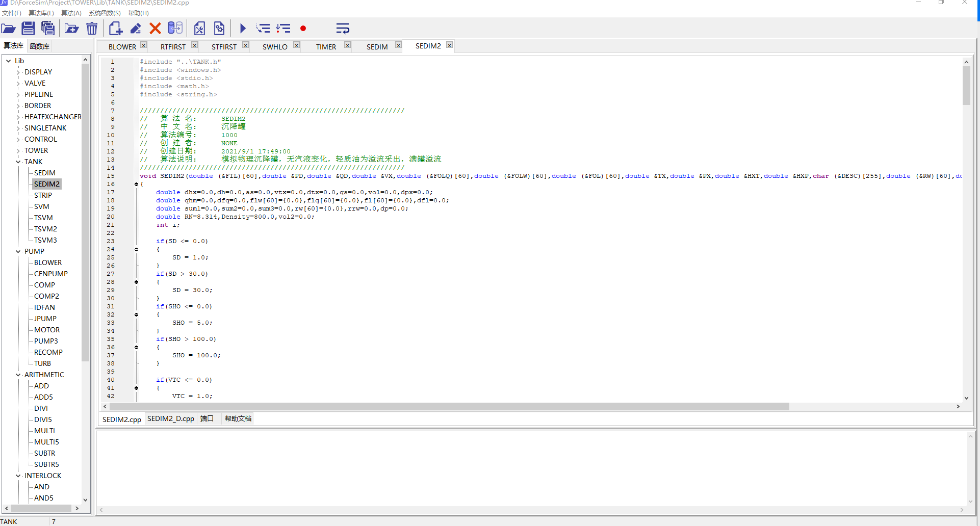Select CENPUMP in the PUMP tree
The image size is (980, 526).
coord(50,274)
